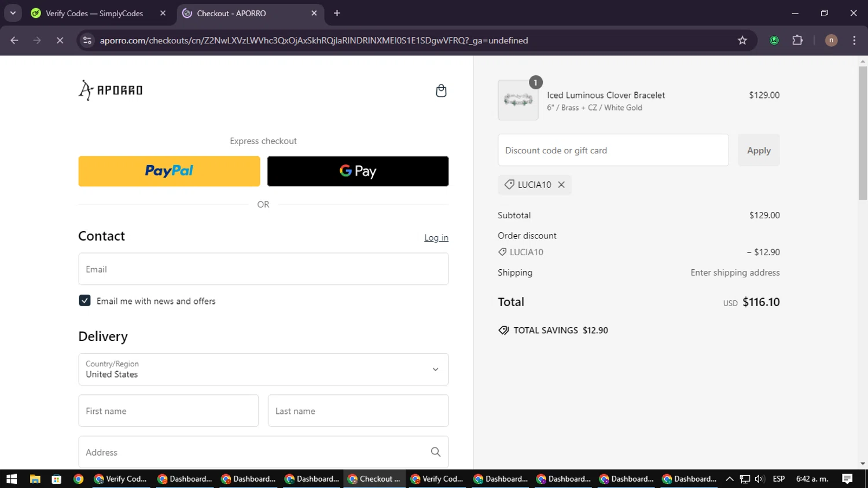
Task: Click the Iced Luminous Clover Bracelet product name
Action: coord(606,95)
